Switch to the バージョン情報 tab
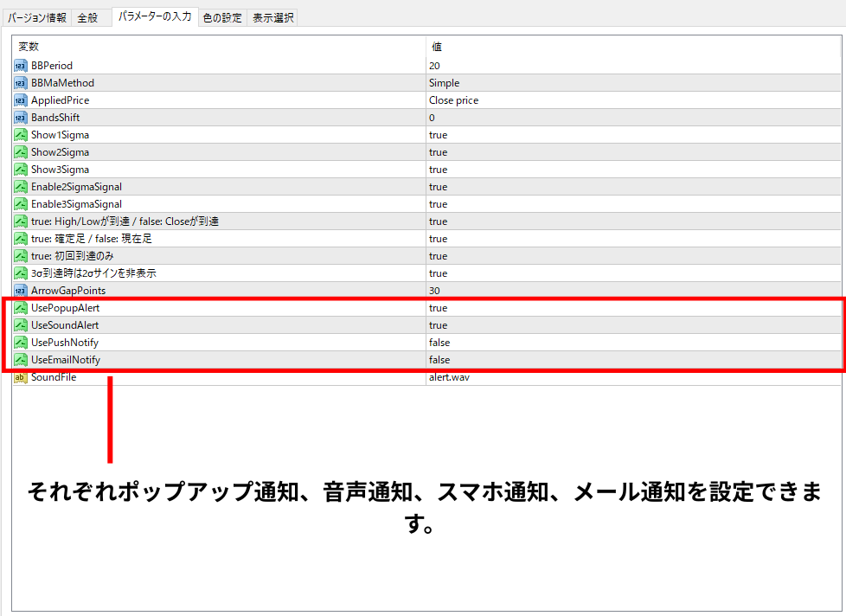This screenshot has height=616, width=846. click(x=37, y=17)
